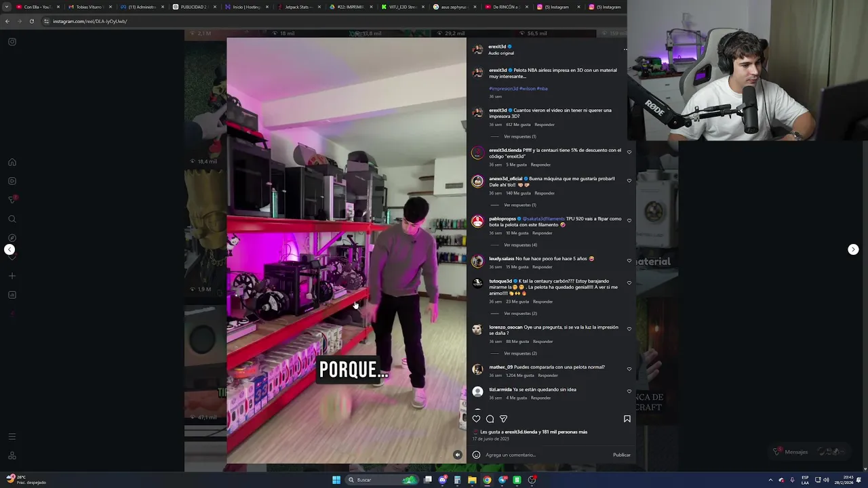
Task: Open the three-dot options of the post
Action: point(625,49)
